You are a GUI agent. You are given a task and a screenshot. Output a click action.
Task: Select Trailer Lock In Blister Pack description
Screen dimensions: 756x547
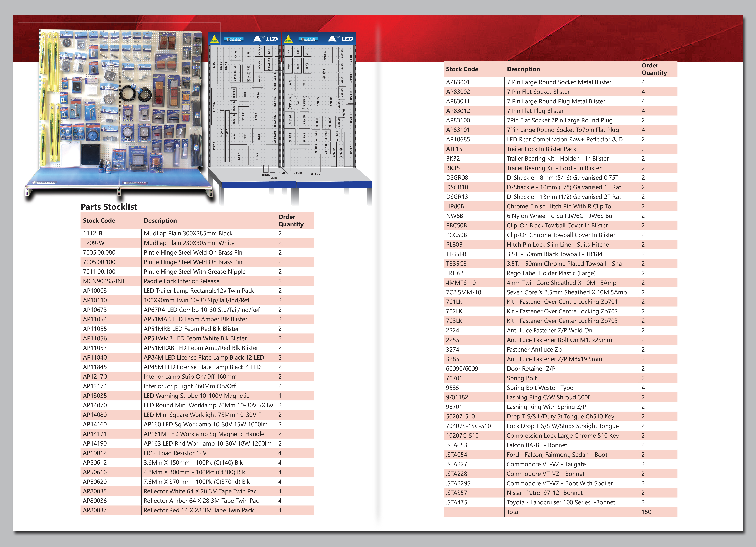click(541, 149)
